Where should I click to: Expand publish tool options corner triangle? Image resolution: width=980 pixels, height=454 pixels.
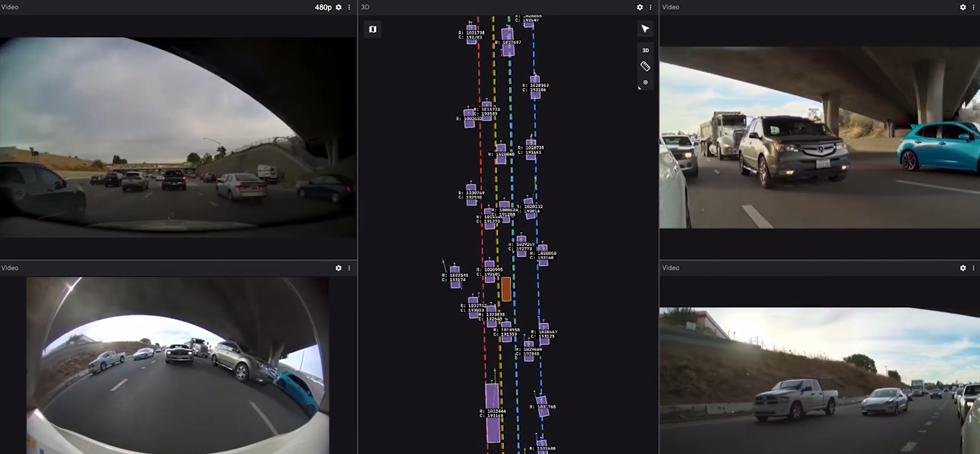(x=639, y=88)
